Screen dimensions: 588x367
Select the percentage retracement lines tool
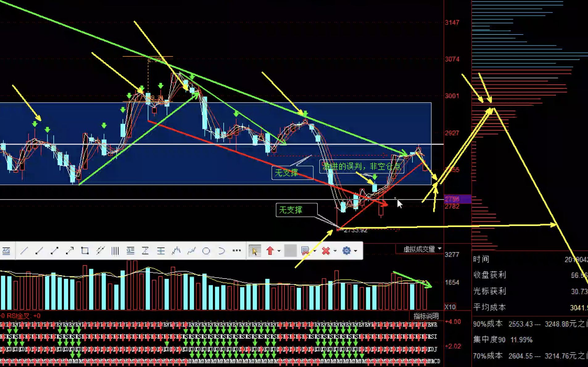[161, 251]
